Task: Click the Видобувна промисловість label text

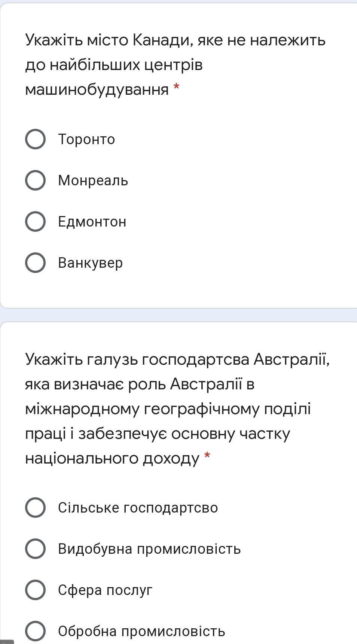Action: (x=149, y=549)
